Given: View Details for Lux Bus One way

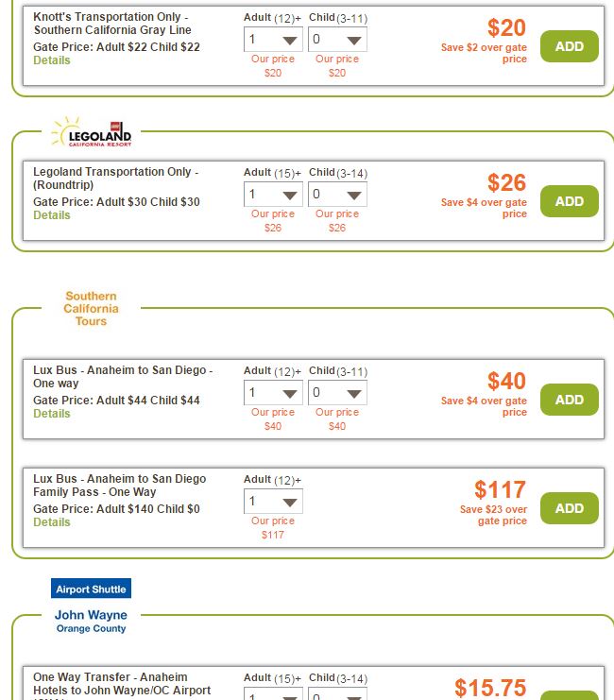Looking at the screenshot, I should (52, 414).
